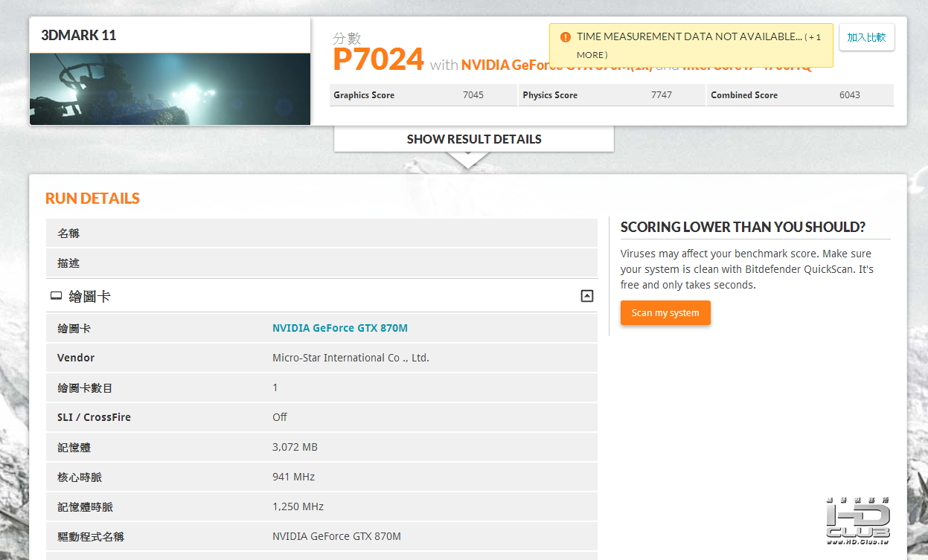
Task: Click the 記憶體 3,072 MB value
Action: (295, 447)
